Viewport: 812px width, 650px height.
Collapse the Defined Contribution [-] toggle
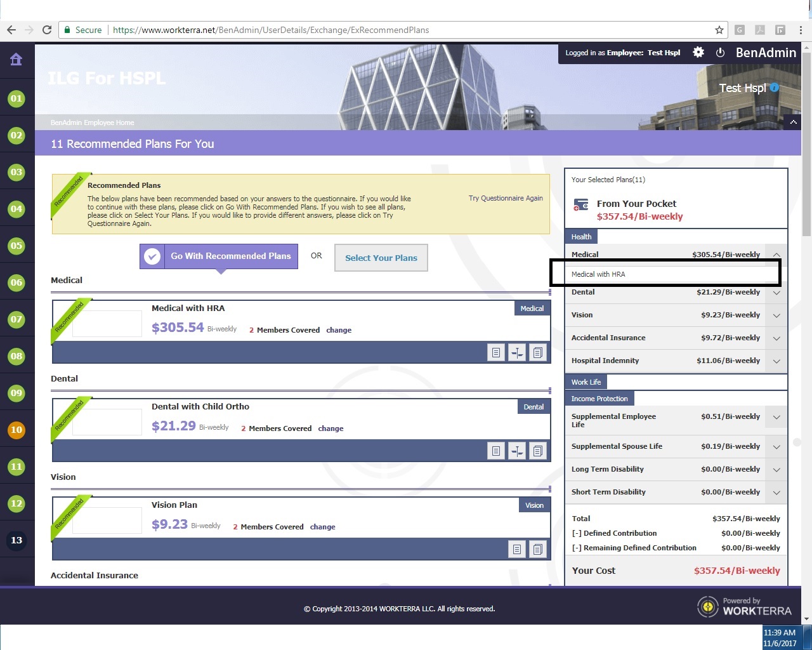tap(576, 533)
